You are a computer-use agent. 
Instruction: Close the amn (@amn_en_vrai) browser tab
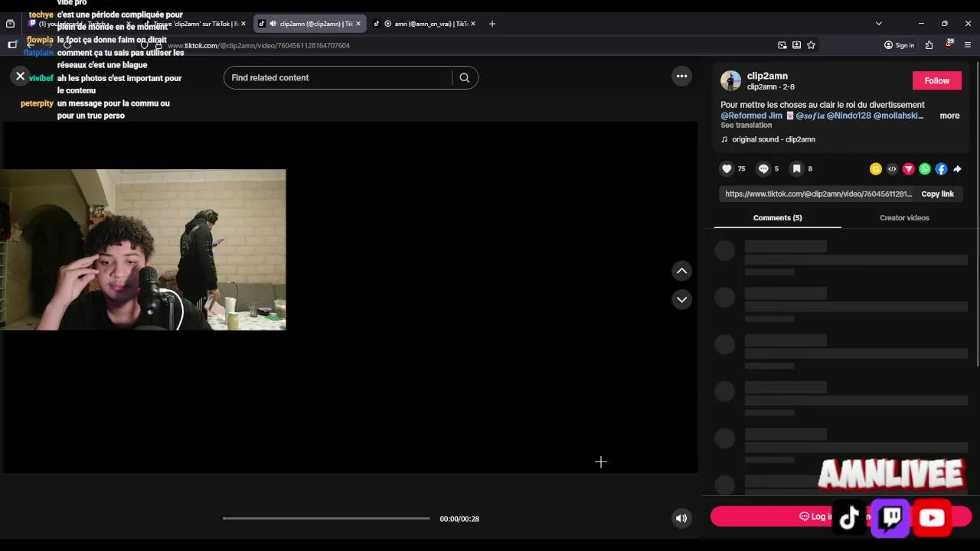(x=473, y=24)
